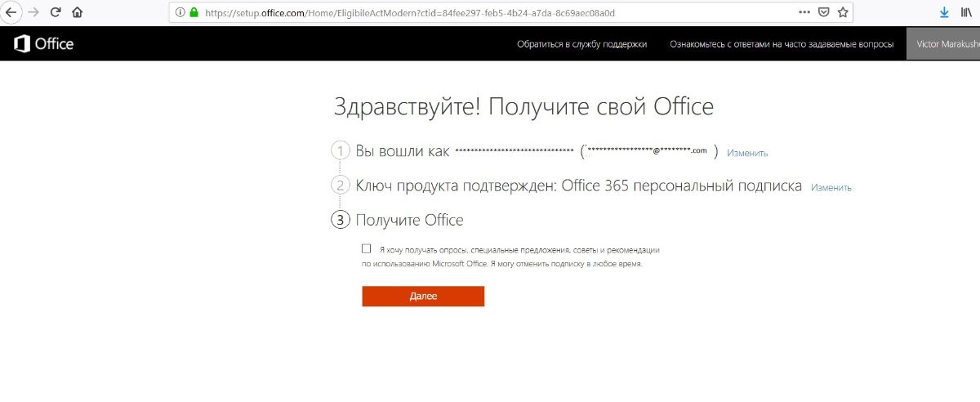Image resolution: width=980 pixels, height=402 pixels.
Task: Open the downloads arrow icon
Action: pyautogui.click(x=944, y=12)
